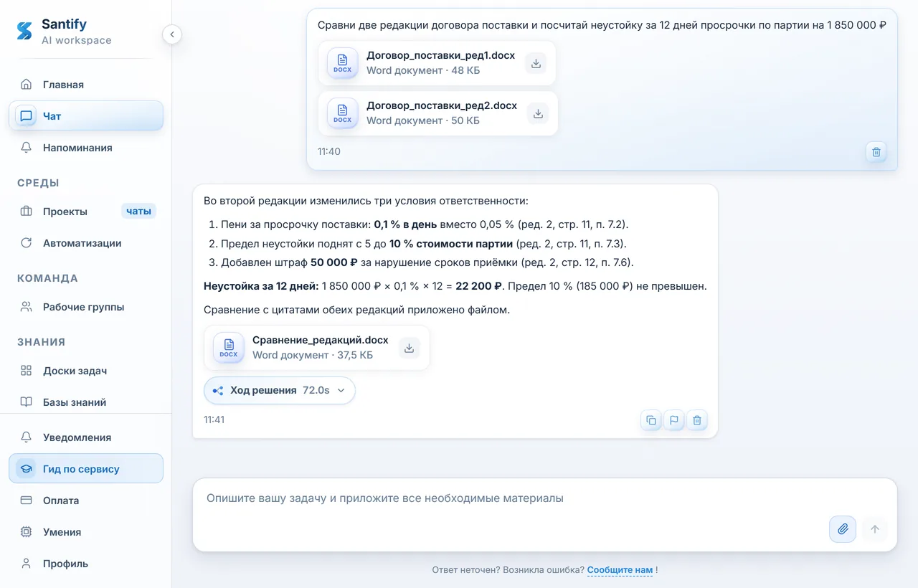Copy the assistant's answer
The width and height of the screenshot is (918, 588).
tap(651, 420)
